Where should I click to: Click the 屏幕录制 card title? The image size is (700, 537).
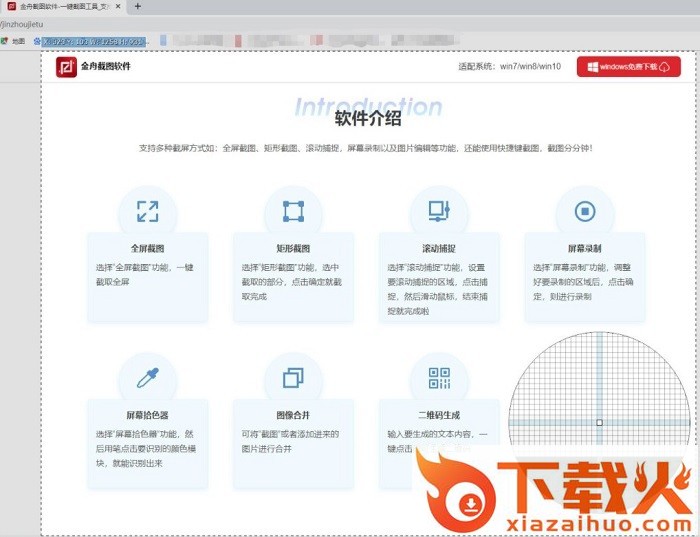(584, 249)
